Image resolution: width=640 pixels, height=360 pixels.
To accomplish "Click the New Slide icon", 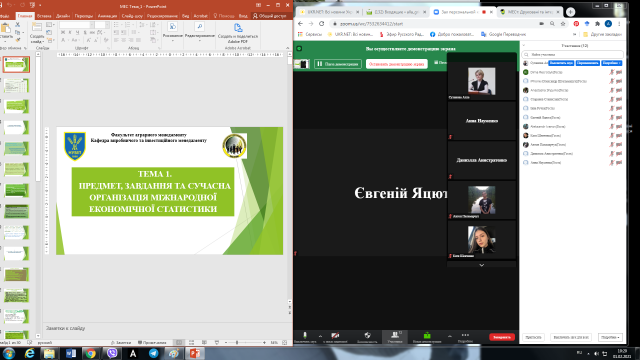I will coord(37,28).
